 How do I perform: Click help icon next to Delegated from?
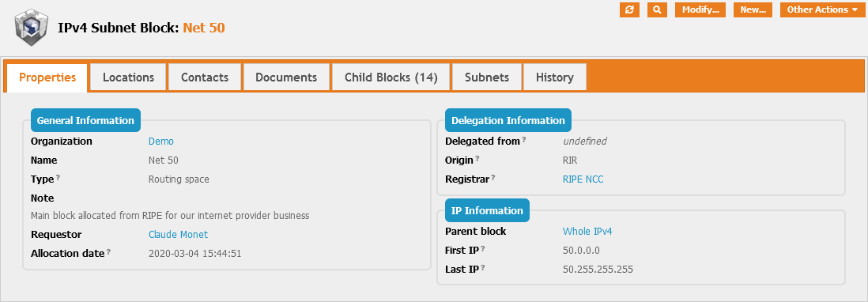click(523, 140)
